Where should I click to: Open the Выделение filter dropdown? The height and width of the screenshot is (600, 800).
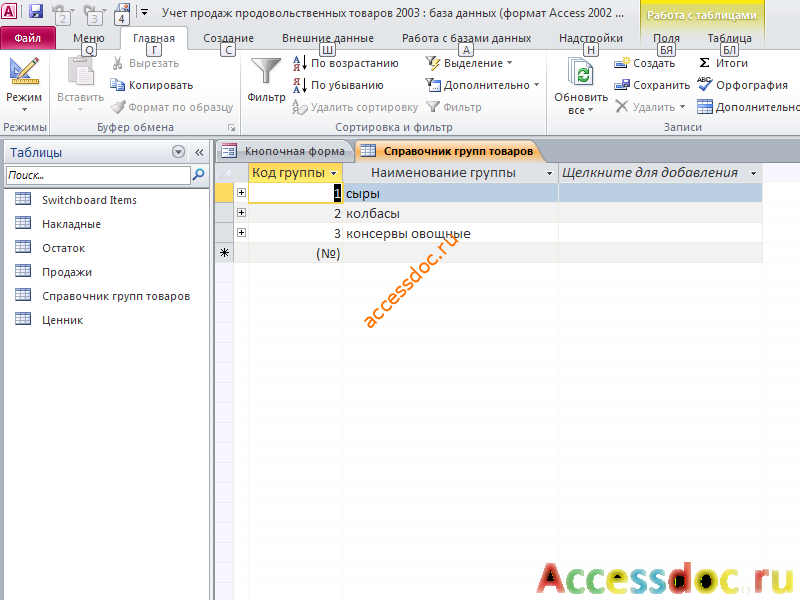tap(469, 63)
